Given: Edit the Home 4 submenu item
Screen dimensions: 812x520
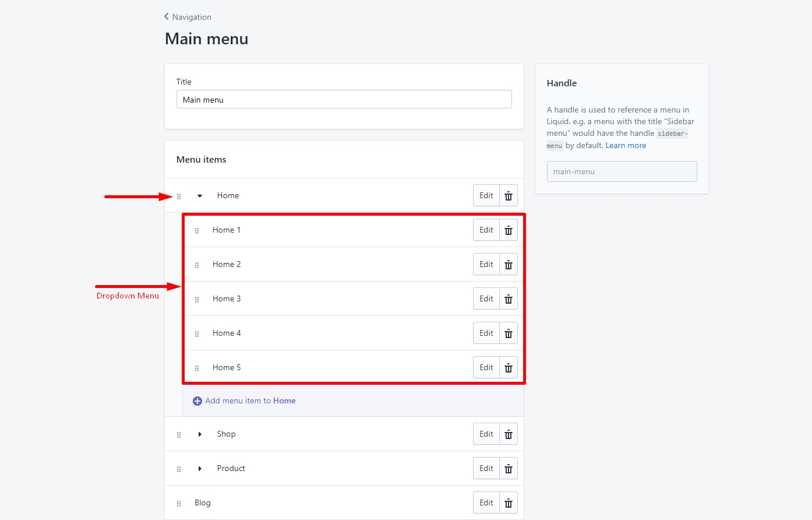Looking at the screenshot, I should tap(486, 333).
